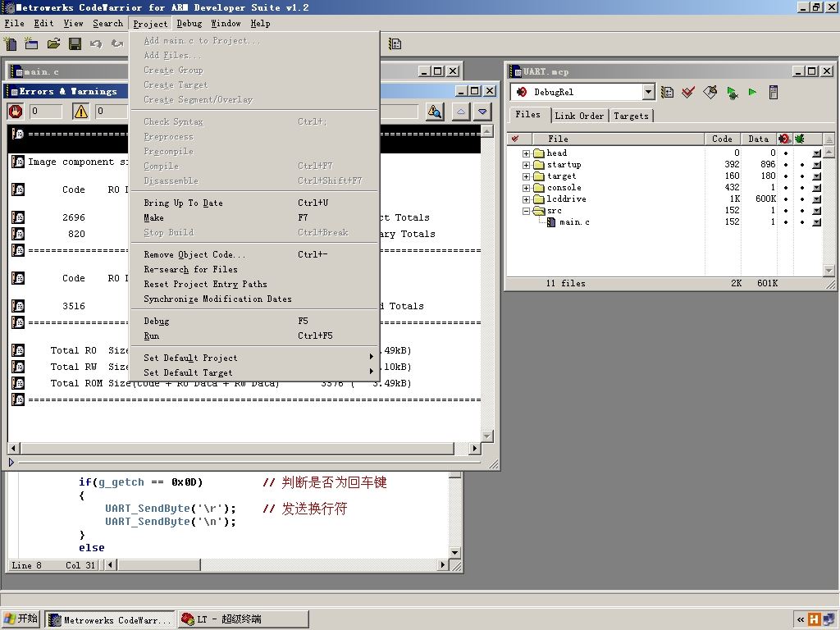The image size is (840, 630).
Task: Click the previous message up-arrow button
Action: coord(461,112)
